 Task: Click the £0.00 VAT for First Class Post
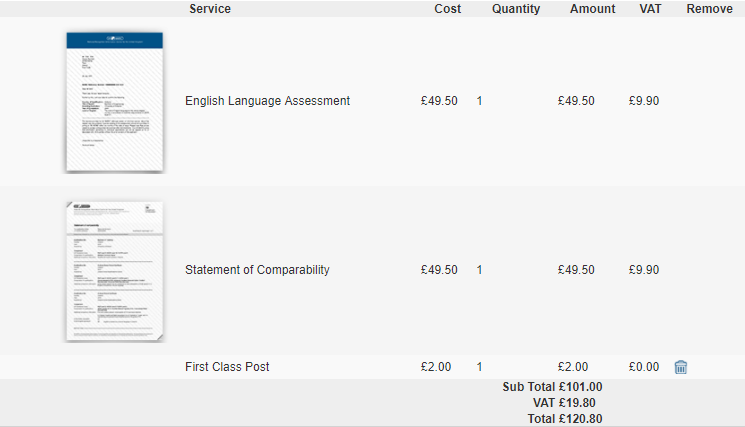(644, 367)
